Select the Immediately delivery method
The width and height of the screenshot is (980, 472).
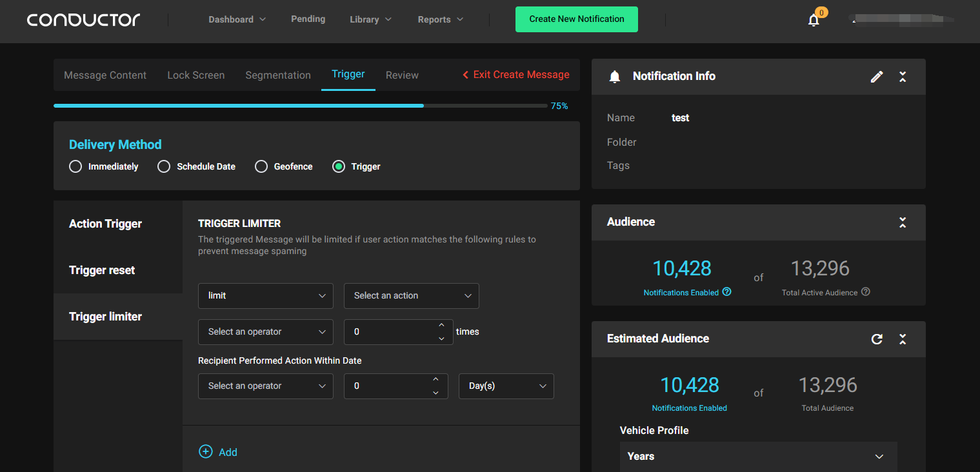[x=75, y=166]
